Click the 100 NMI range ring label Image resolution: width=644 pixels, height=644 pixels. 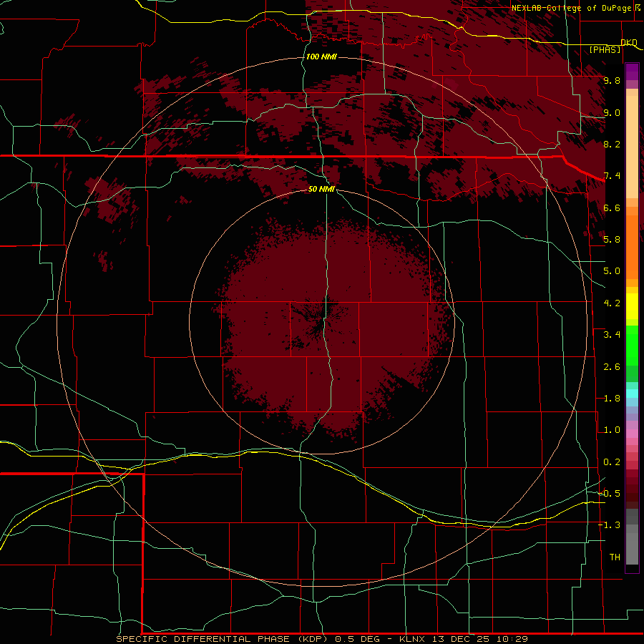tap(321, 57)
